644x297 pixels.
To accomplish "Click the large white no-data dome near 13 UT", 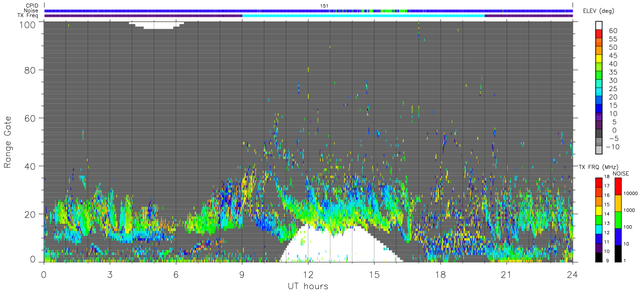I will [x=341, y=244].
